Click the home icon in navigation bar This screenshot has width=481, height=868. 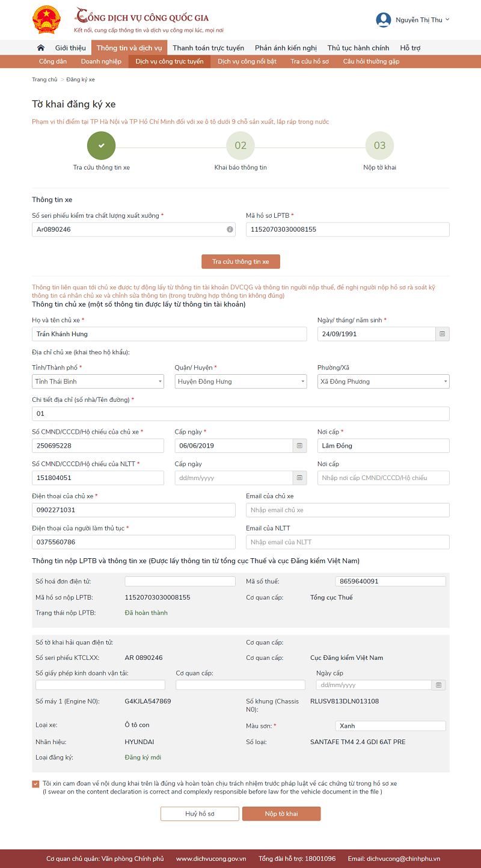coord(41,48)
